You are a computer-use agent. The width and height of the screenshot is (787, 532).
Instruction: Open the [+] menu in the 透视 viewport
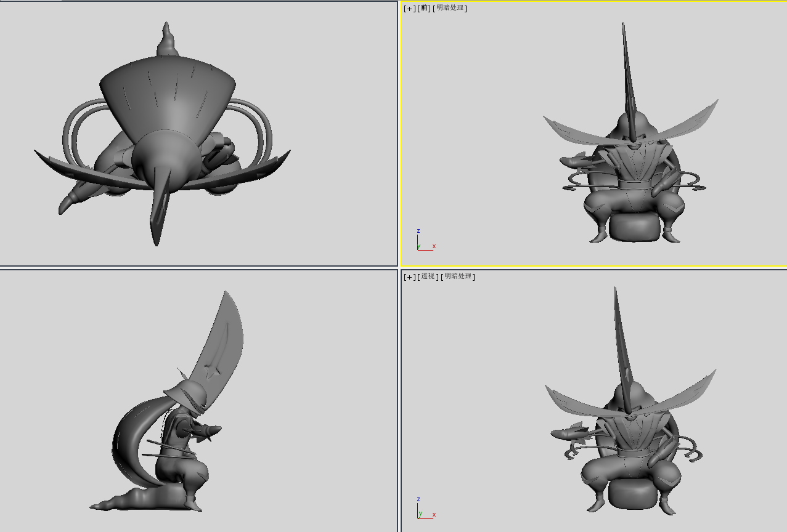pos(409,277)
